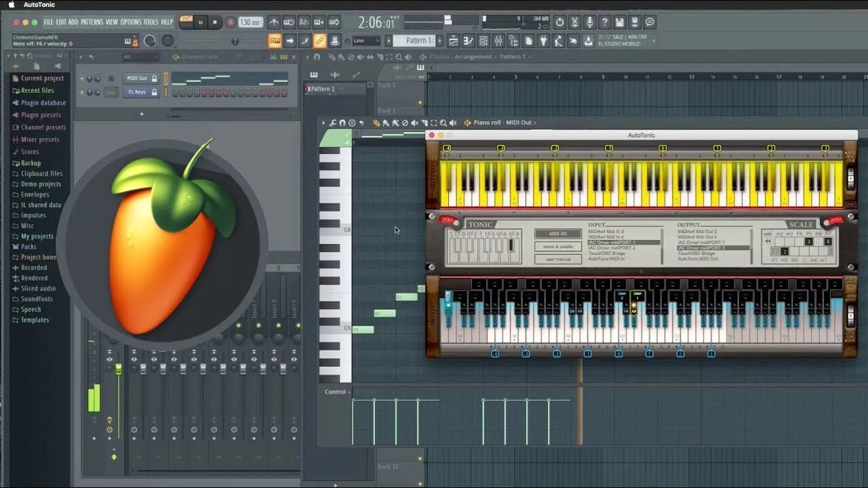
Task: Adjust the main volume knob
Action: pyautogui.click(x=149, y=41)
